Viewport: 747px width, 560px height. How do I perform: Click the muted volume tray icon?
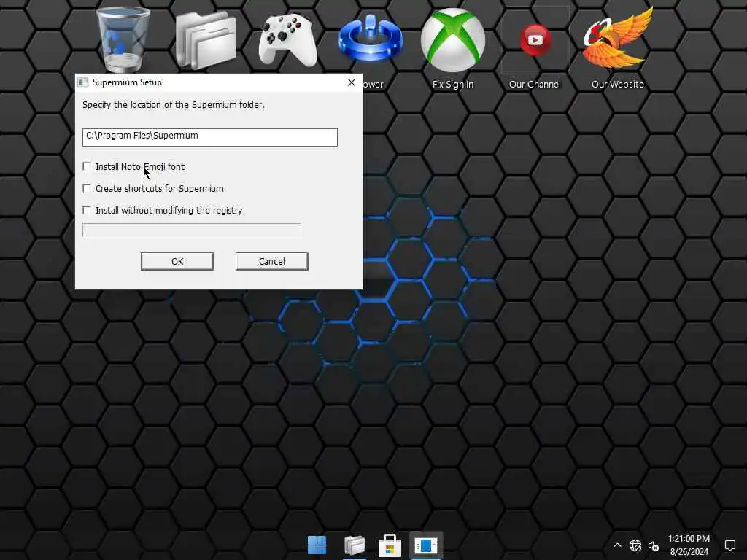654,545
